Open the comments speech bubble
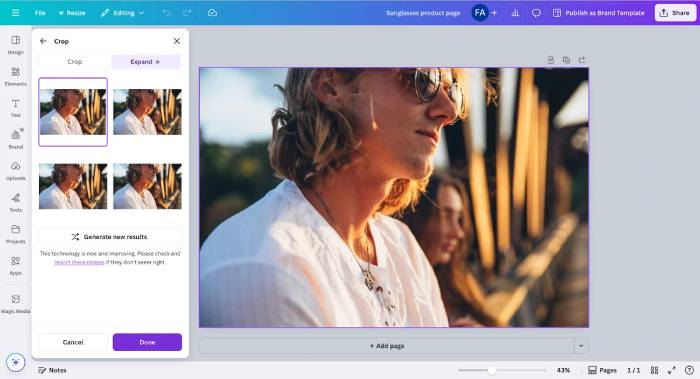Screen dimensions: 700x379 [x=536, y=13]
